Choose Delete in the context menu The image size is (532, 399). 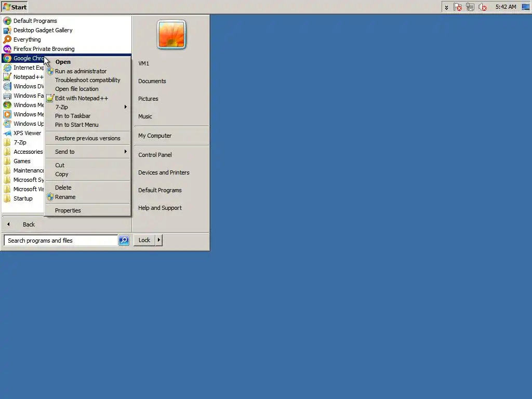[88, 188]
